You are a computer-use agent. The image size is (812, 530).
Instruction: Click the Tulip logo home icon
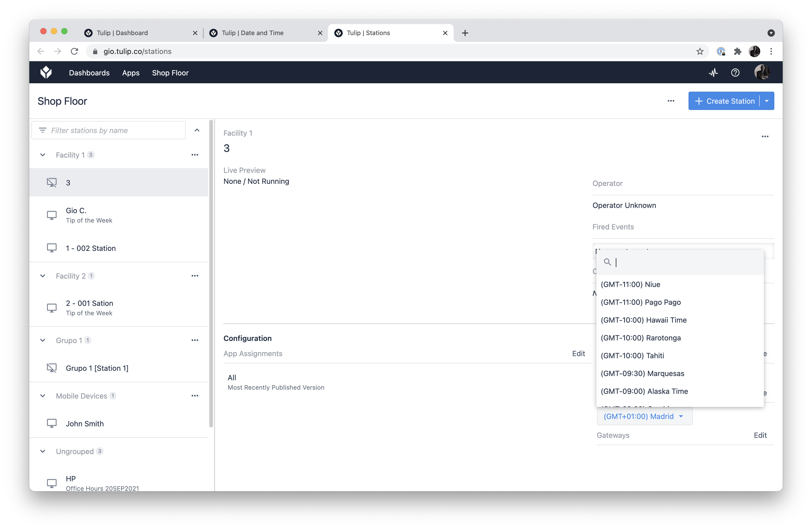click(x=46, y=72)
